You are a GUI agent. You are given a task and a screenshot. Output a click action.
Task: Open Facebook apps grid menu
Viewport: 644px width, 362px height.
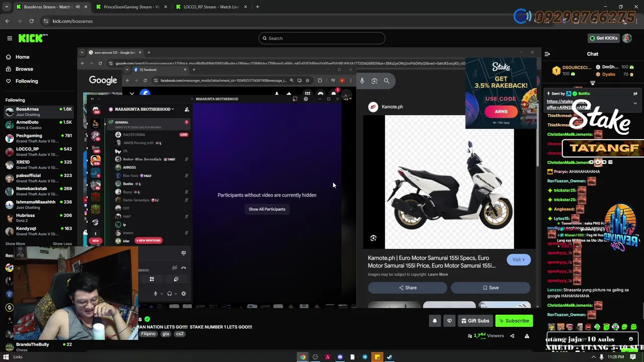click(x=307, y=94)
